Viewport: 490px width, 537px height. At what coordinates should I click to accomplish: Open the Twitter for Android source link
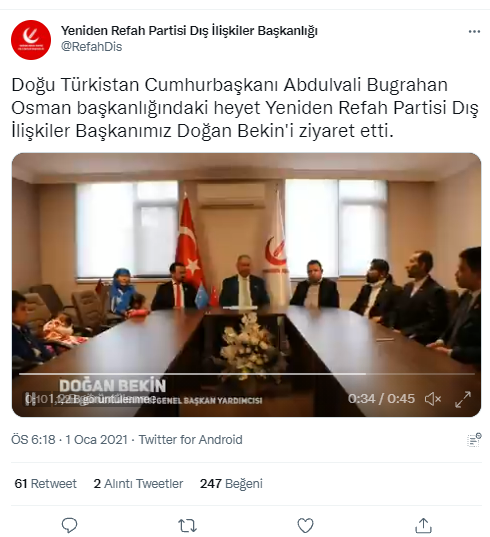190,439
